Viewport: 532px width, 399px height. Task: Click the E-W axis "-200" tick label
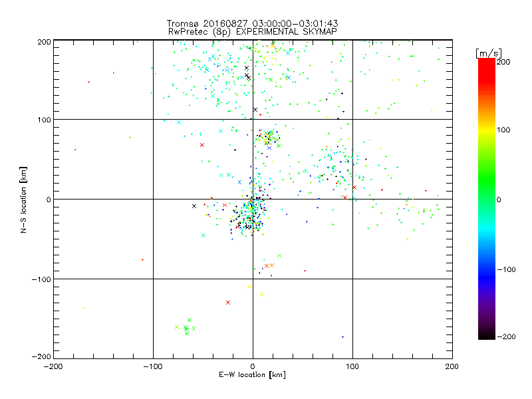point(53,366)
